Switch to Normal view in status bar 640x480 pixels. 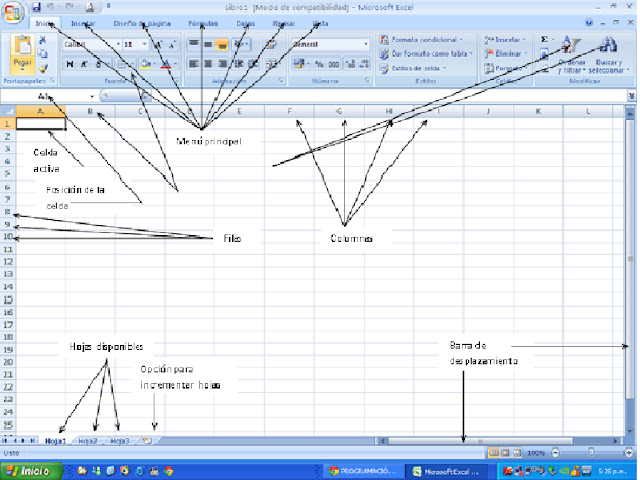(x=493, y=453)
